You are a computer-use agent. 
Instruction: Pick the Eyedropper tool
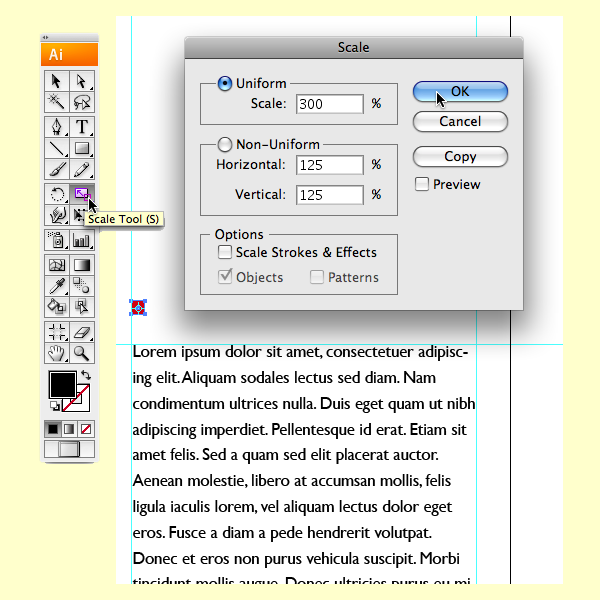pyautogui.click(x=57, y=286)
